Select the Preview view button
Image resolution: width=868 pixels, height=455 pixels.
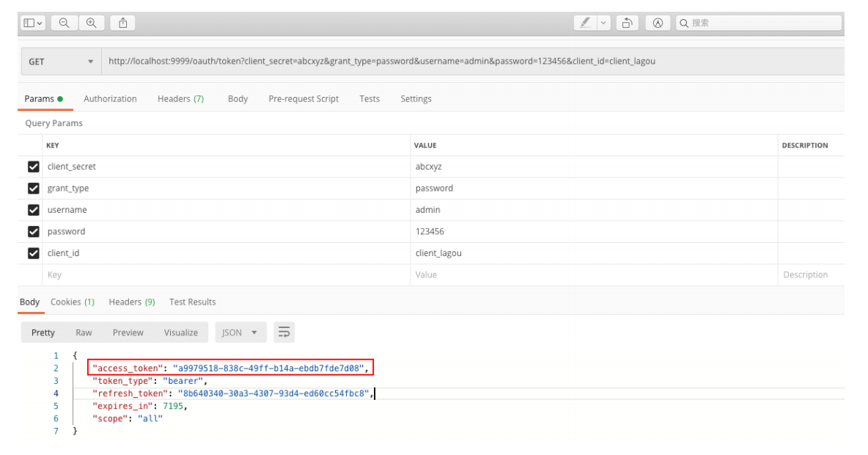[128, 332]
